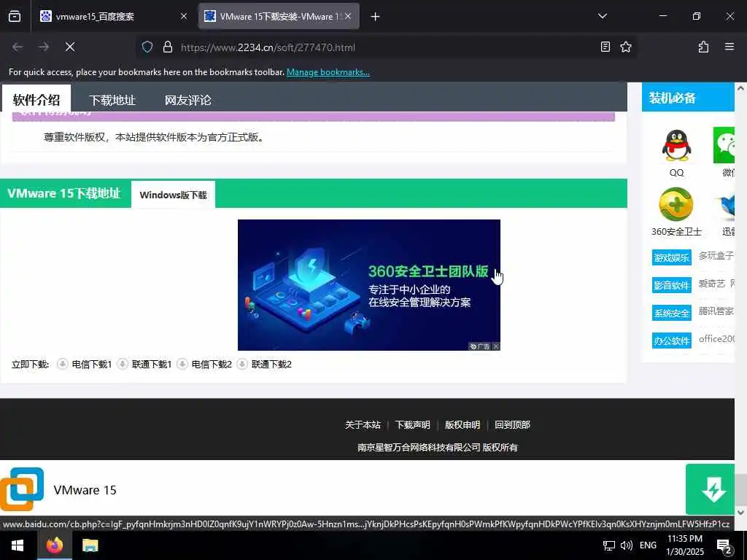747x560 pixels.
Task: Click the 装机必备 sidebar header
Action: coord(688,98)
